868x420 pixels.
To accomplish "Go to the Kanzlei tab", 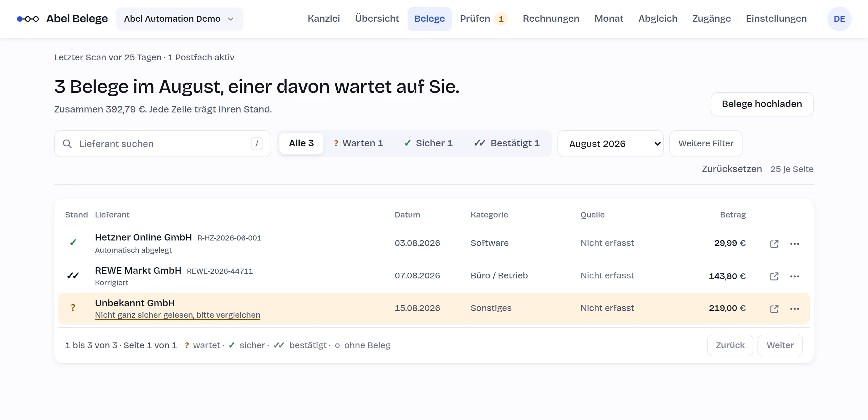I will tap(323, 19).
